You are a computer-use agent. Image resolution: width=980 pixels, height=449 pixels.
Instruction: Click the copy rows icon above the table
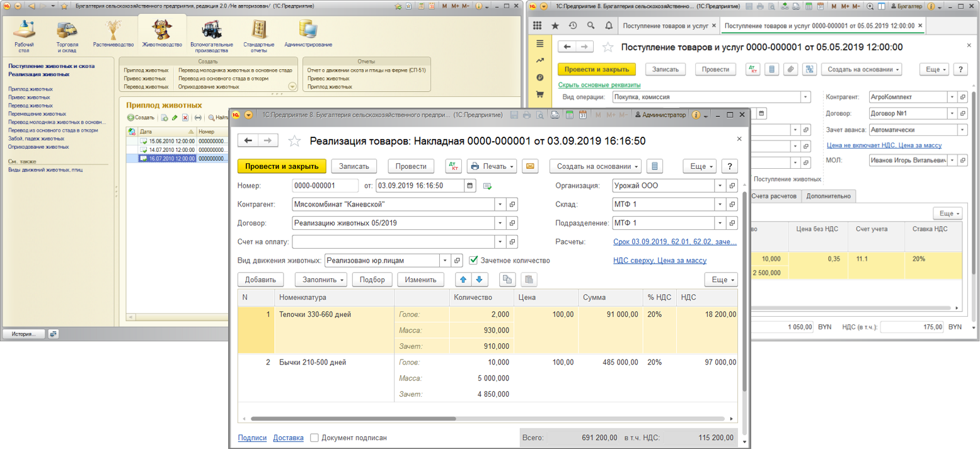coord(507,279)
